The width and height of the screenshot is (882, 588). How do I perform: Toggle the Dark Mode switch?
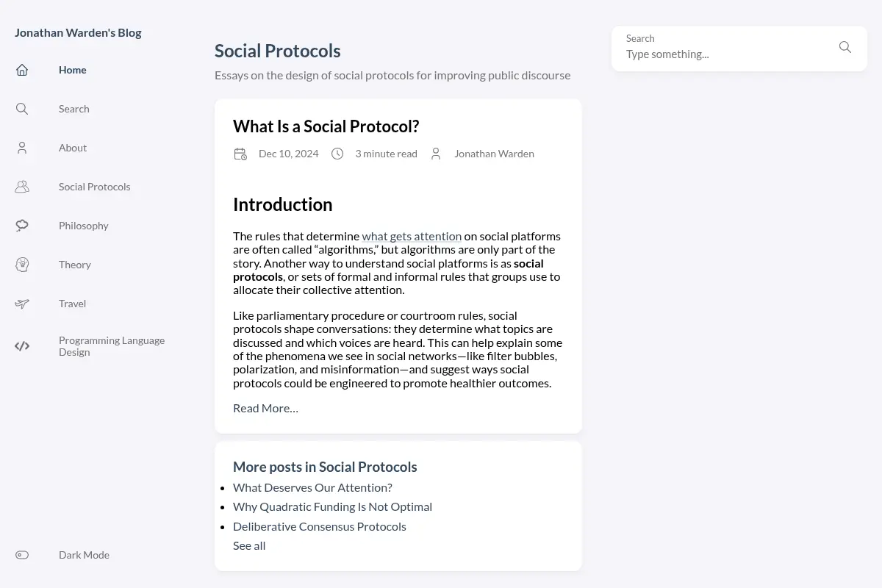22,555
